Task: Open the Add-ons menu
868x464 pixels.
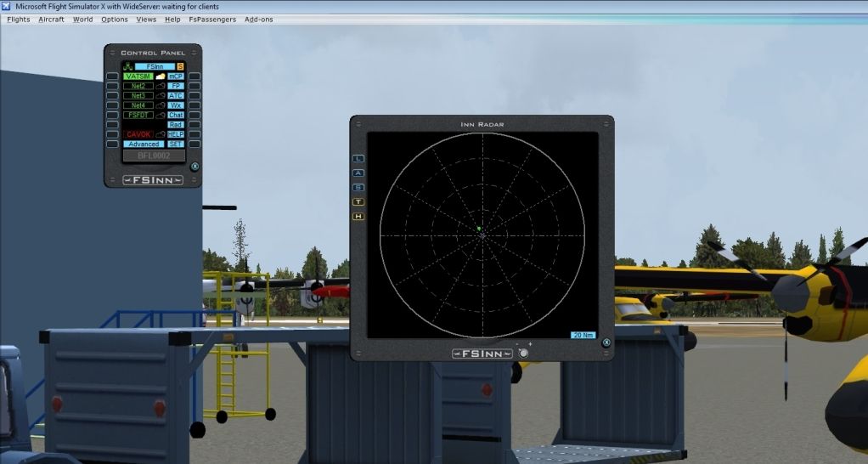Action: tap(258, 20)
